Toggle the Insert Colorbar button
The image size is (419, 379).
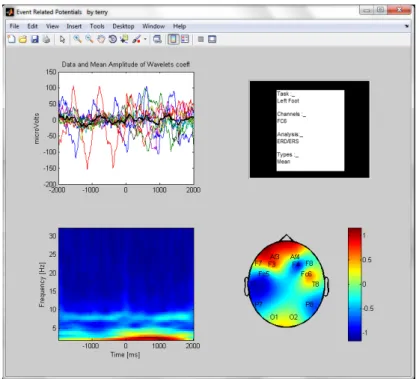click(x=173, y=39)
